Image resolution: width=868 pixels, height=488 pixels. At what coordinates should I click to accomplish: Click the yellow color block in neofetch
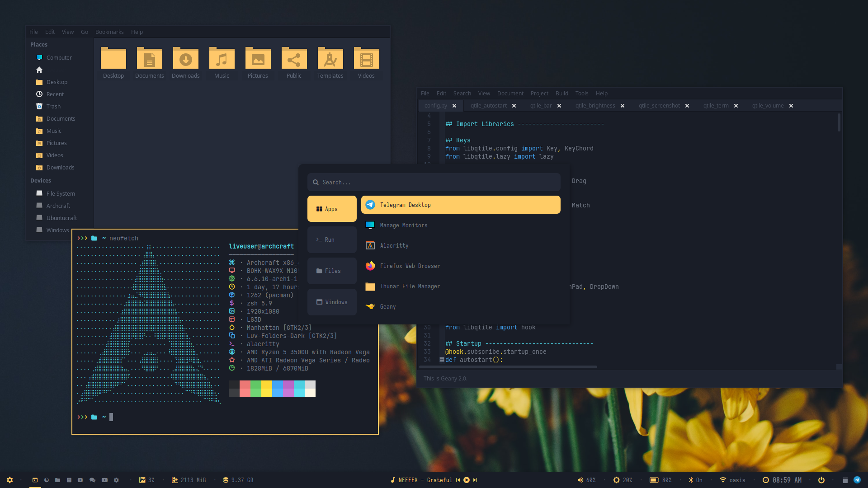[266, 388]
